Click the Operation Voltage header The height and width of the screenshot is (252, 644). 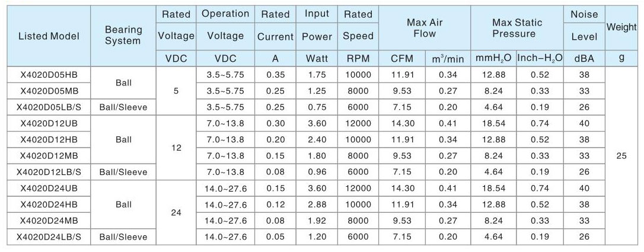coord(225,28)
